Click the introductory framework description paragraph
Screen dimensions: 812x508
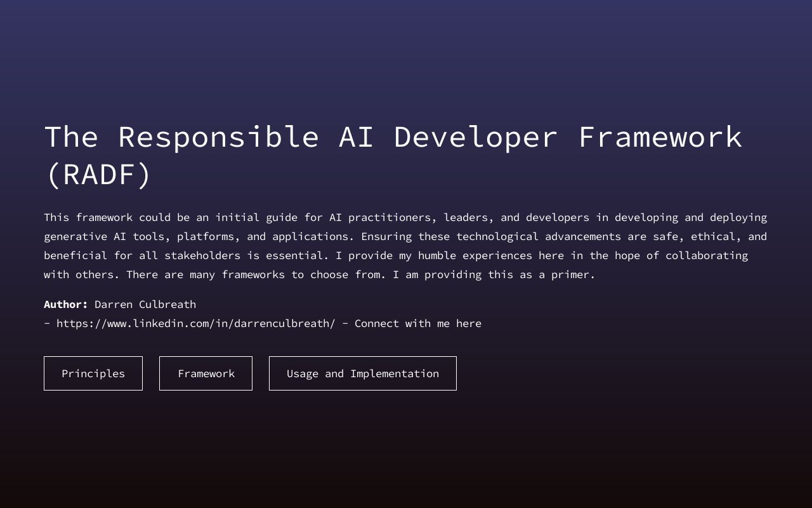coord(405,246)
